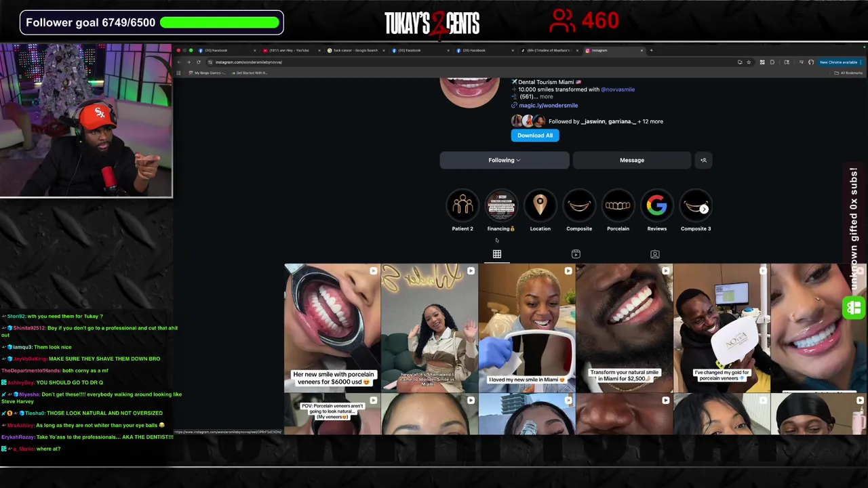Expand the Following dropdown
Image resolution: width=868 pixels, height=488 pixels.
[505, 160]
